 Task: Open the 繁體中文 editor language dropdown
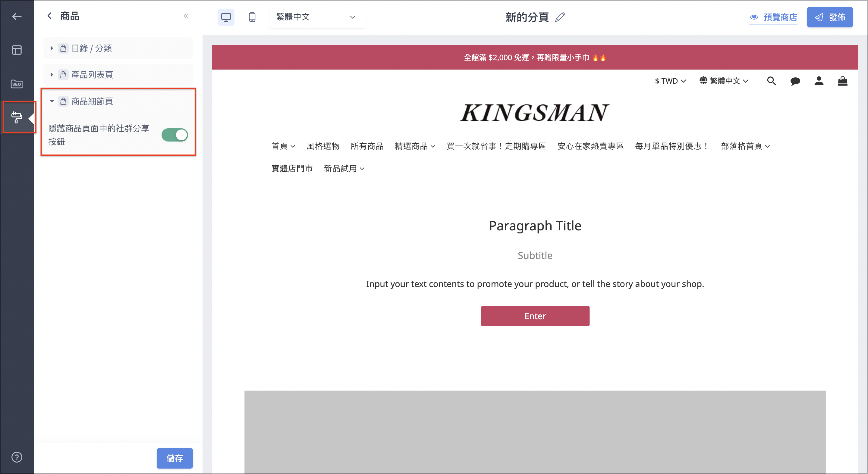coord(317,17)
